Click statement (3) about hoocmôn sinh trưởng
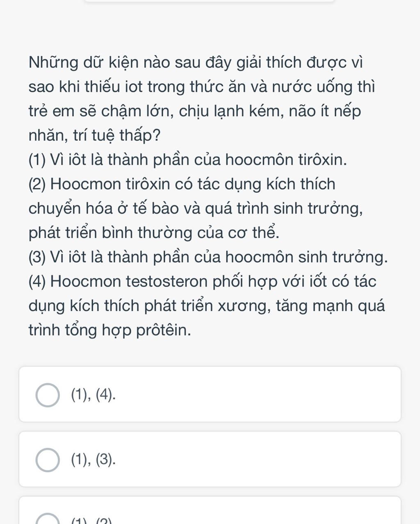The height and width of the screenshot is (524, 420). coord(208,257)
